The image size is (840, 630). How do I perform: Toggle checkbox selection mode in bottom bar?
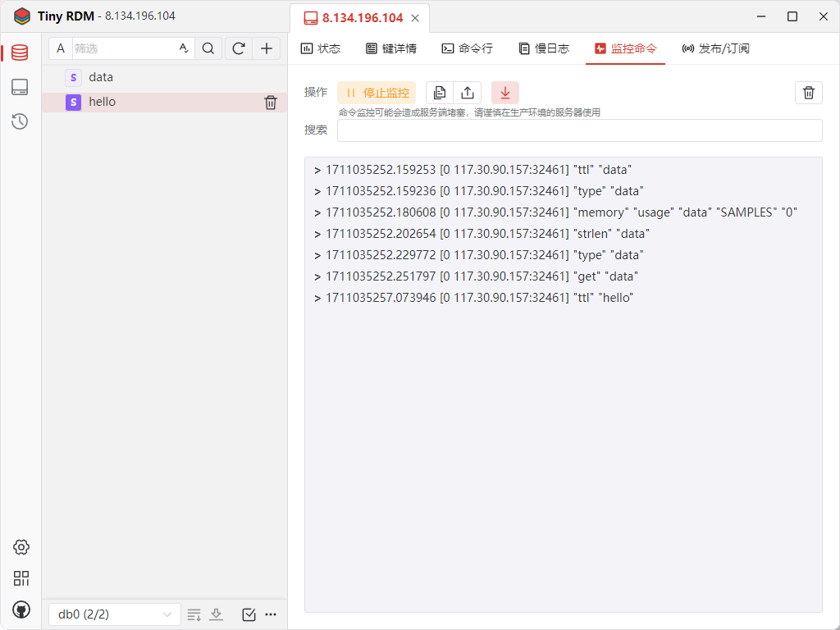click(249, 614)
